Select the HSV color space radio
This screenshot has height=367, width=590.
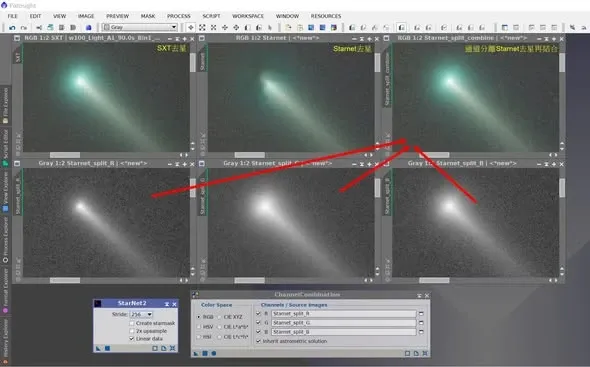pos(199,327)
